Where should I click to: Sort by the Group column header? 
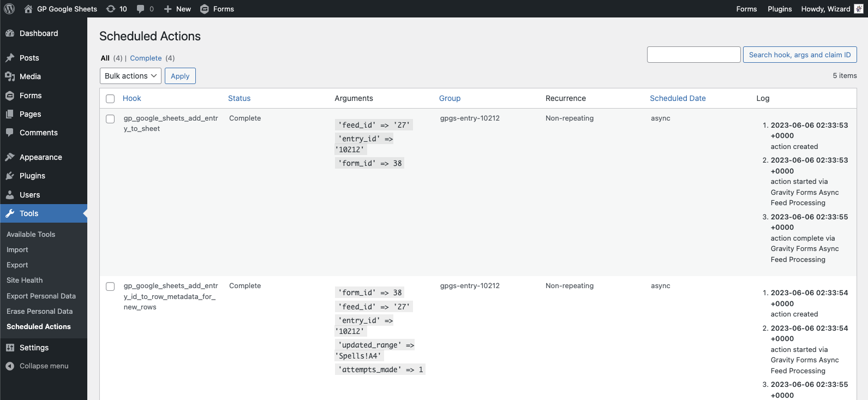[x=450, y=98]
